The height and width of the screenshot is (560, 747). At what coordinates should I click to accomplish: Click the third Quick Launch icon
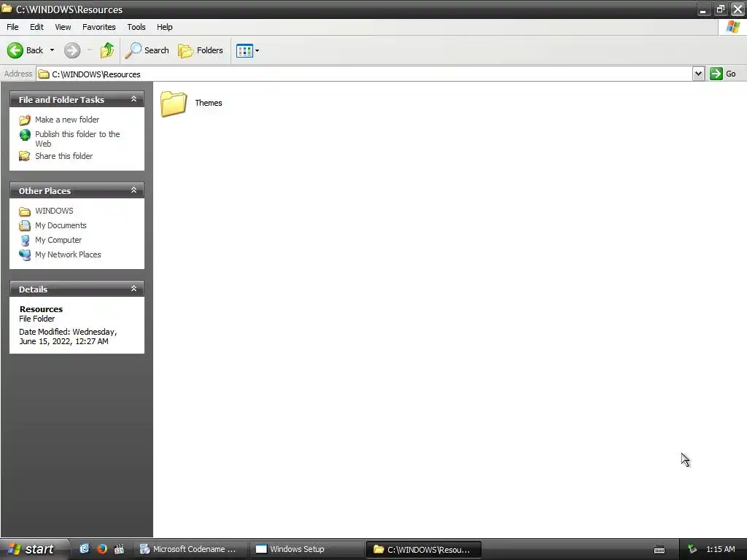point(119,549)
